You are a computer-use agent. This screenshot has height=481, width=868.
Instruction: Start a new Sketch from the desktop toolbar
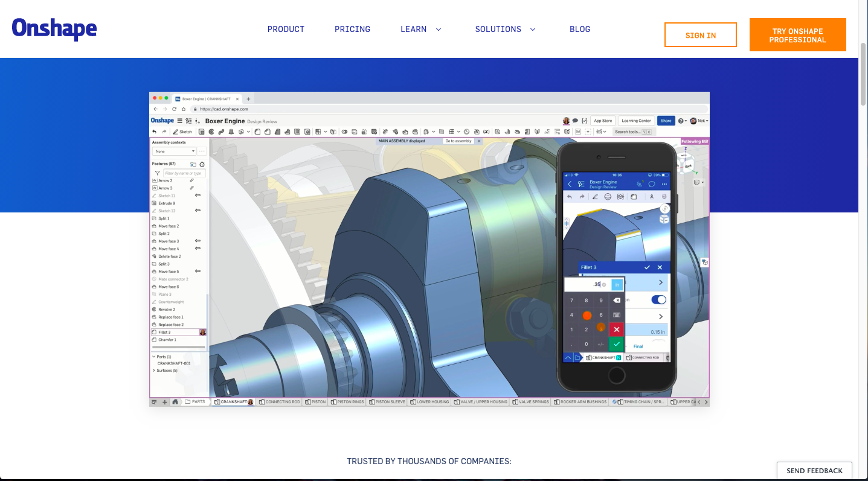coord(182,132)
